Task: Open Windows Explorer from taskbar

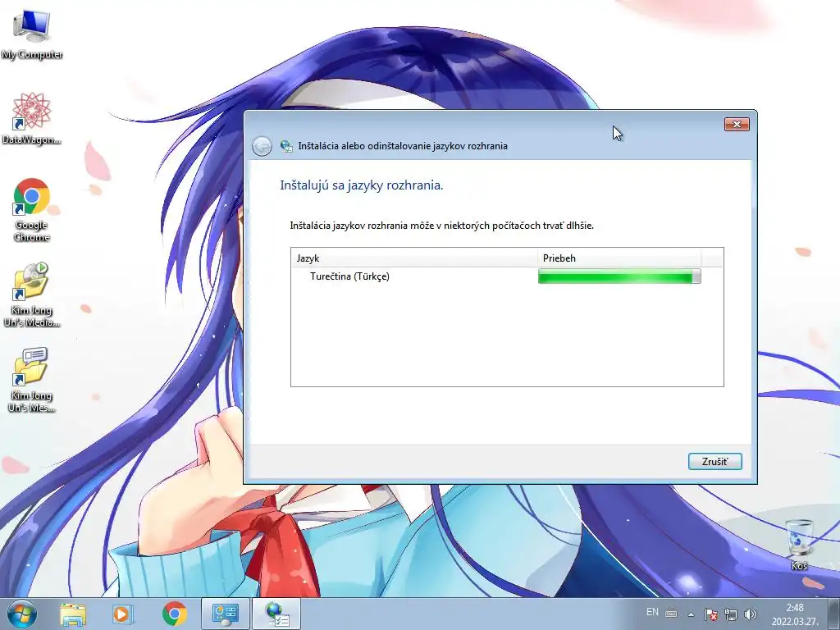Action: point(73,614)
